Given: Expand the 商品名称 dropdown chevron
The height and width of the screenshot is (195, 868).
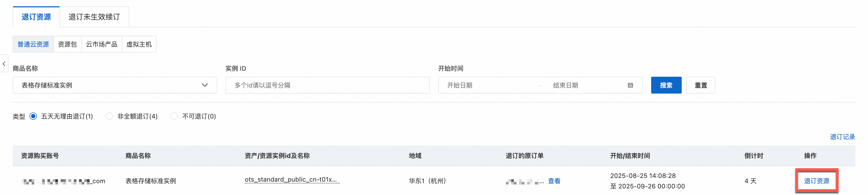Looking at the screenshot, I should (204, 85).
